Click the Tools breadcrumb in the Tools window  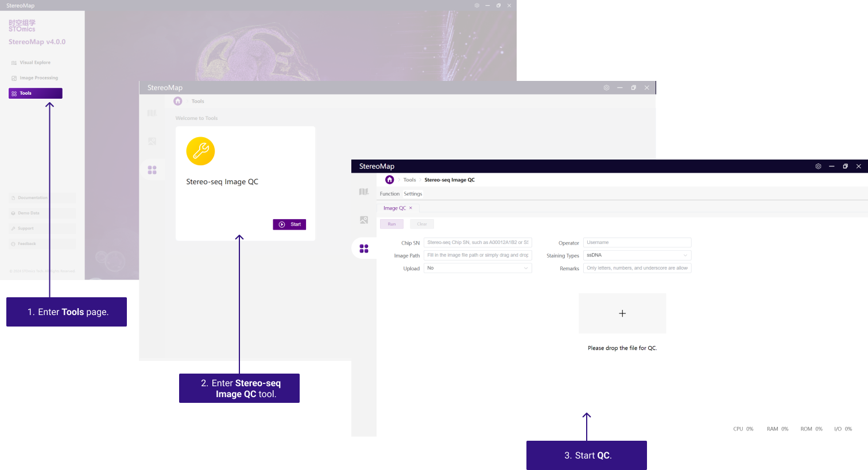coord(198,101)
